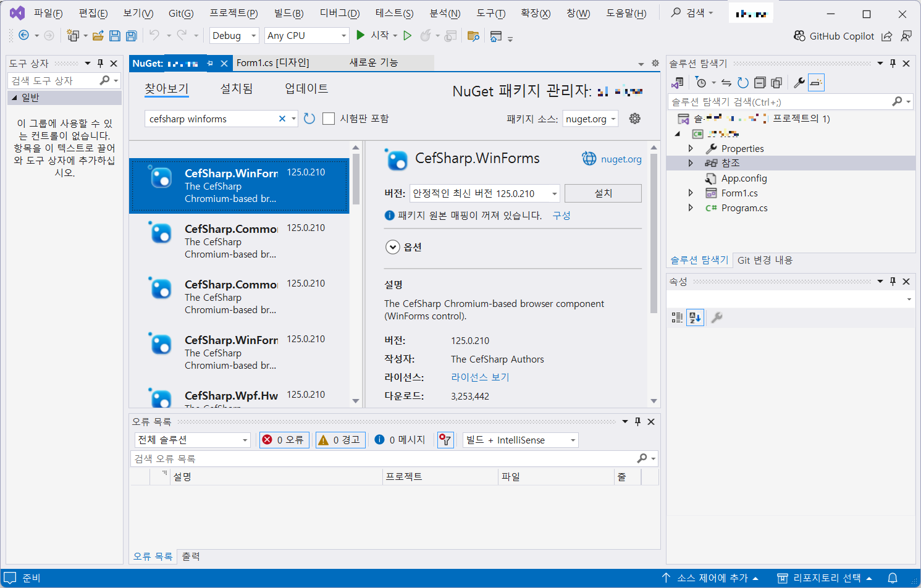This screenshot has height=588, width=921.
Task: Start without debugging outlined play icon
Action: [407, 36]
